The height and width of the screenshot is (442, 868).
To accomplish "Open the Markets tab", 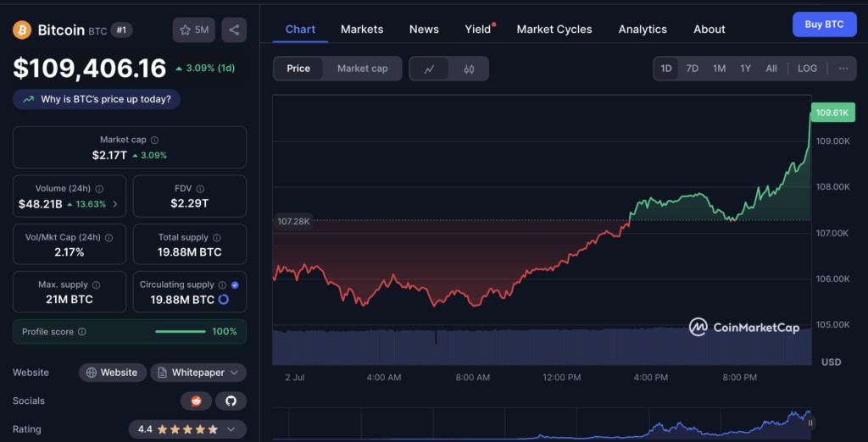I will point(362,30).
